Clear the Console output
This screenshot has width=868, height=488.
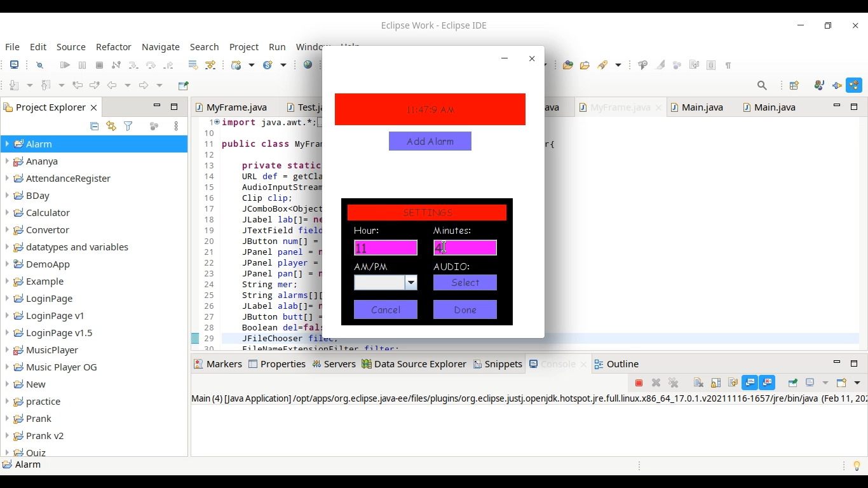pyautogui.click(x=698, y=383)
